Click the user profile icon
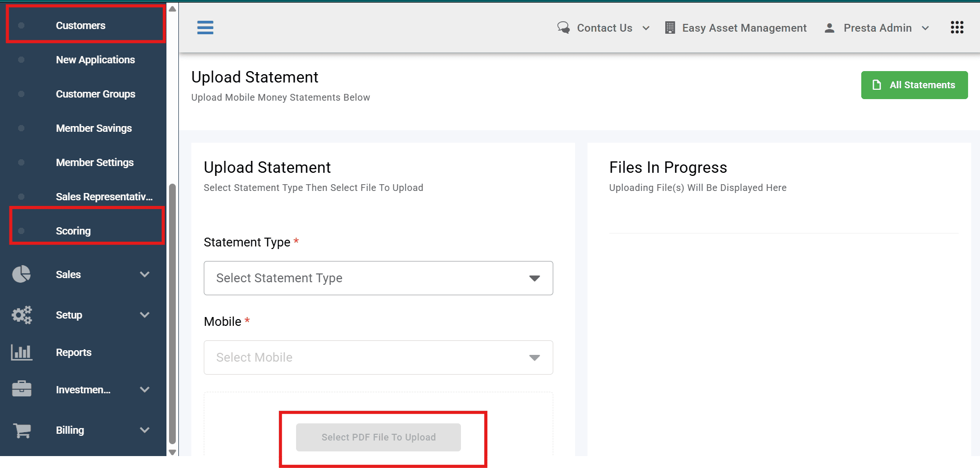 pos(830,28)
